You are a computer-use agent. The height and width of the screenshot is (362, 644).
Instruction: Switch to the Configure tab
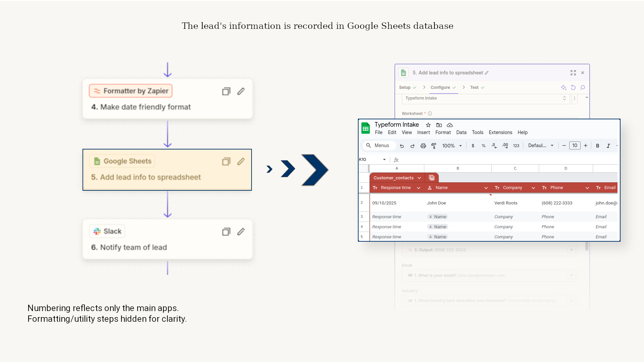click(x=440, y=87)
